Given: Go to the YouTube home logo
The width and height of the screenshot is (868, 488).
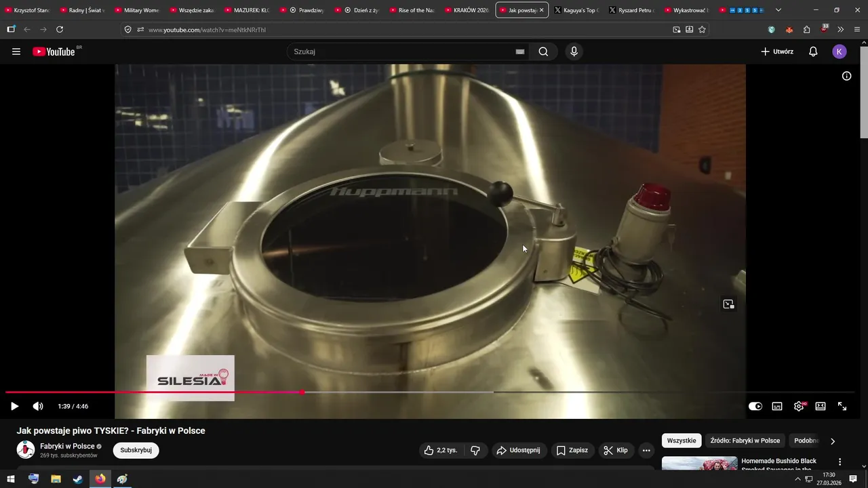Looking at the screenshot, I should 54,52.
